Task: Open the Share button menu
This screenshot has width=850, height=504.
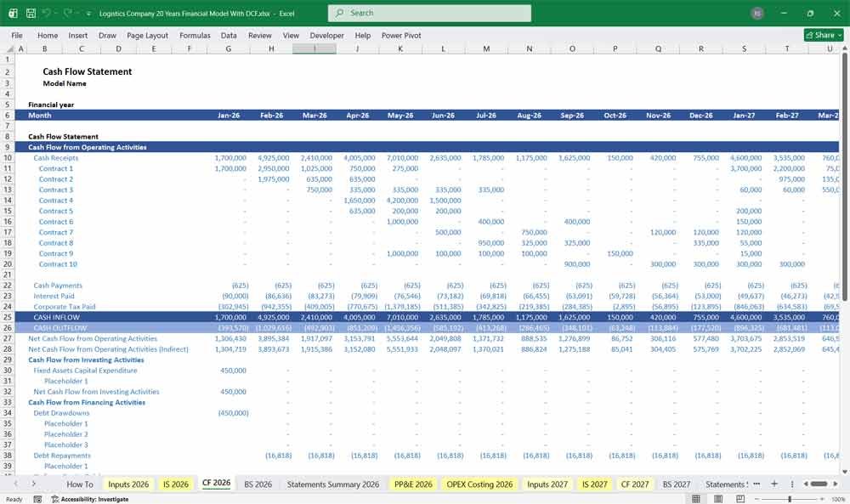Action: (x=824, y=35)
